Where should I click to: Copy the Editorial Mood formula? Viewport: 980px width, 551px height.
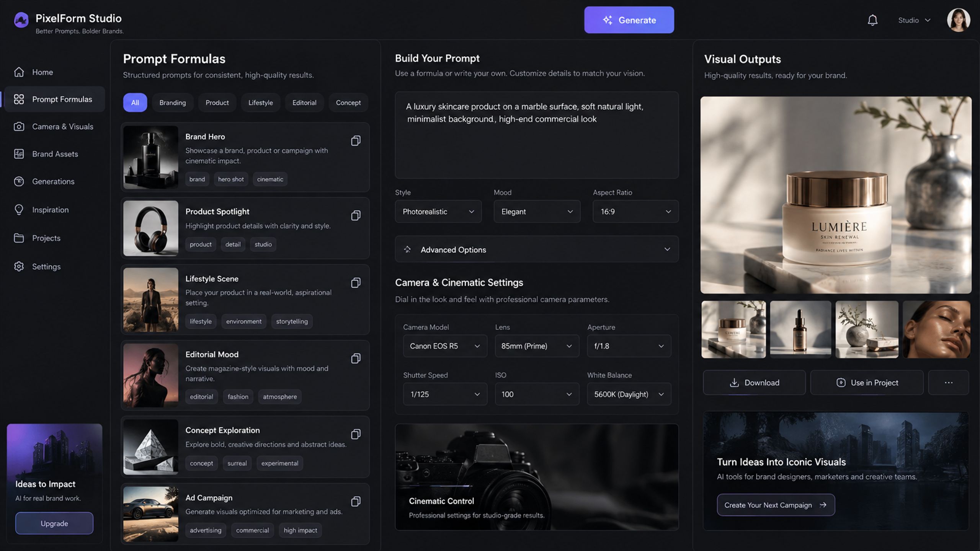[x=356, y=359]
